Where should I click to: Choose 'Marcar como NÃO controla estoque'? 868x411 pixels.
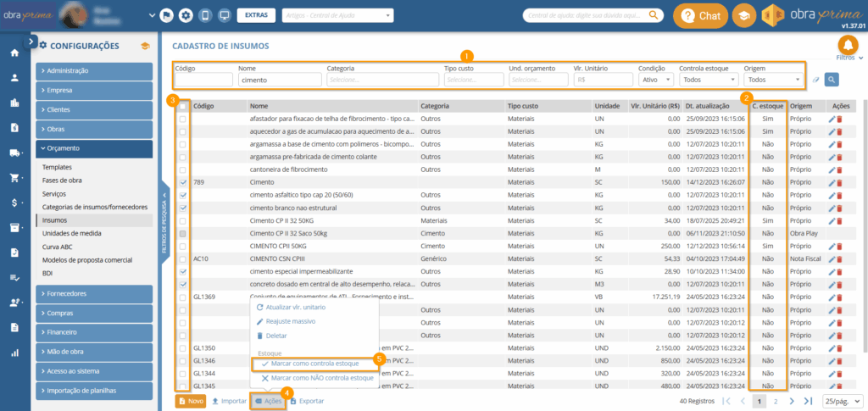317,378
